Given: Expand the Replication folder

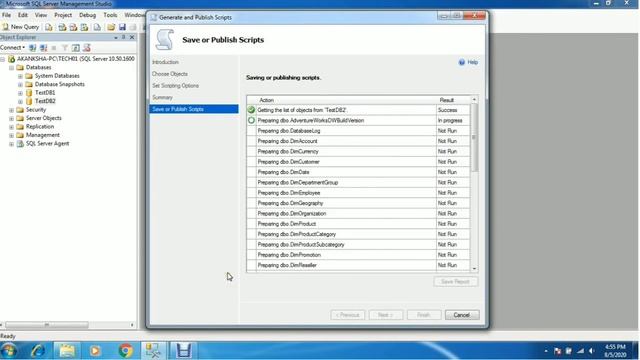Looking at the screenshot, I should (x=11, y=127).
